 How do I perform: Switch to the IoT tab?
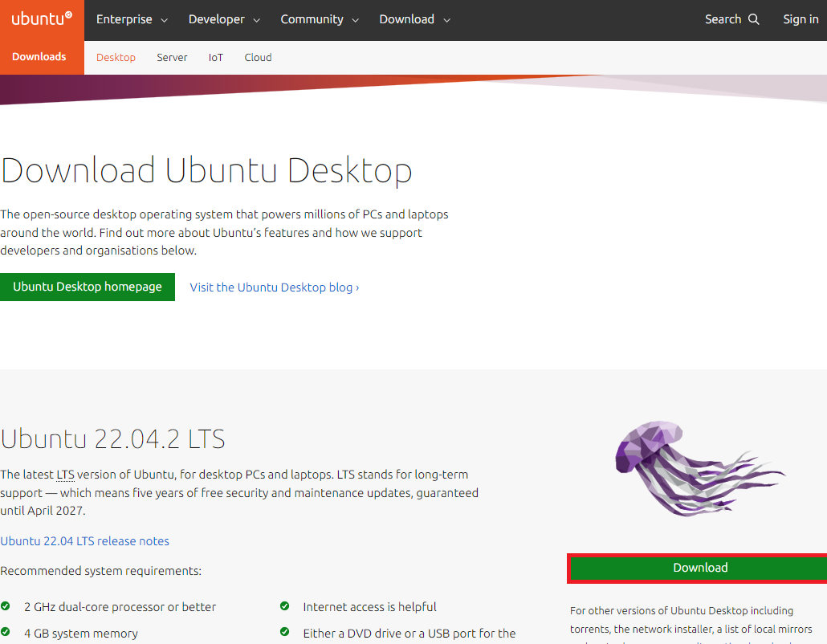coord(216,58)
